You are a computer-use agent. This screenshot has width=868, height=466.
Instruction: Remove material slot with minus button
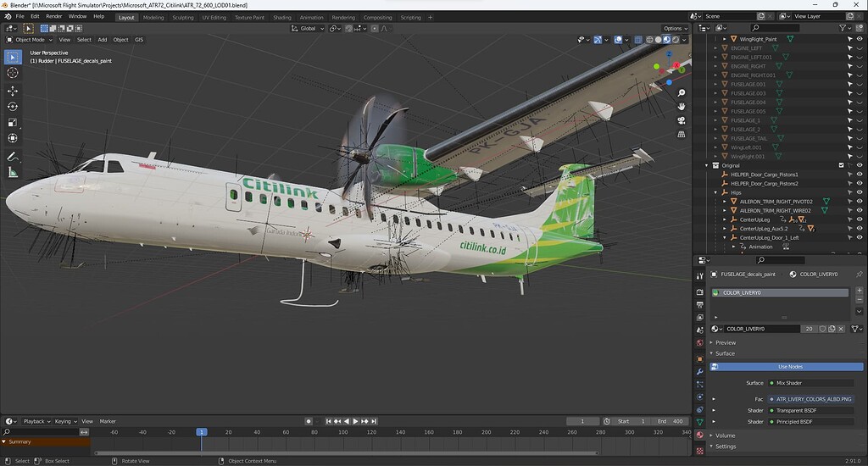coord(860,299)
